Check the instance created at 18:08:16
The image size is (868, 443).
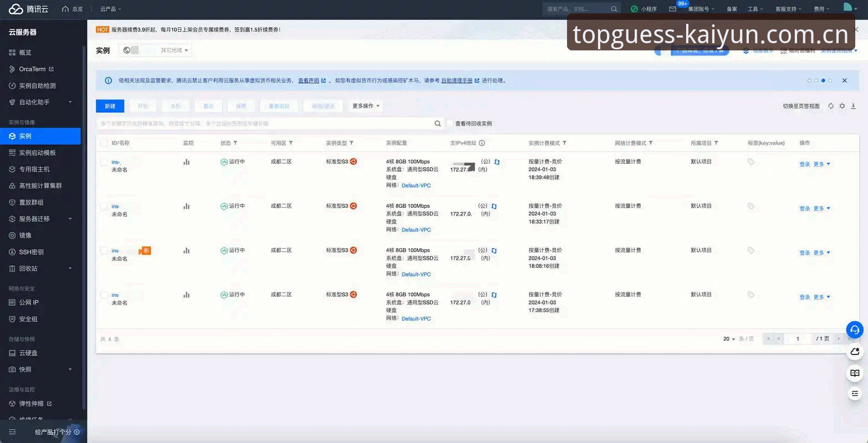[104, 250]
